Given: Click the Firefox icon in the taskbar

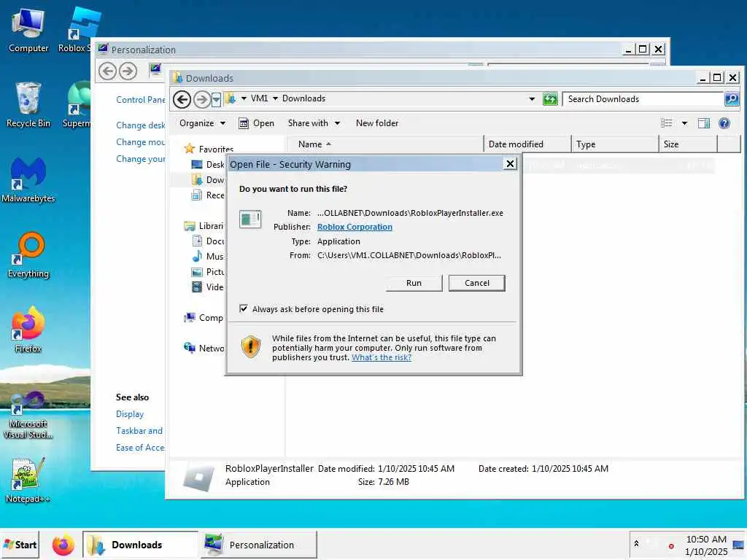Looking at the screenshot, I should [x=63, y=545].
